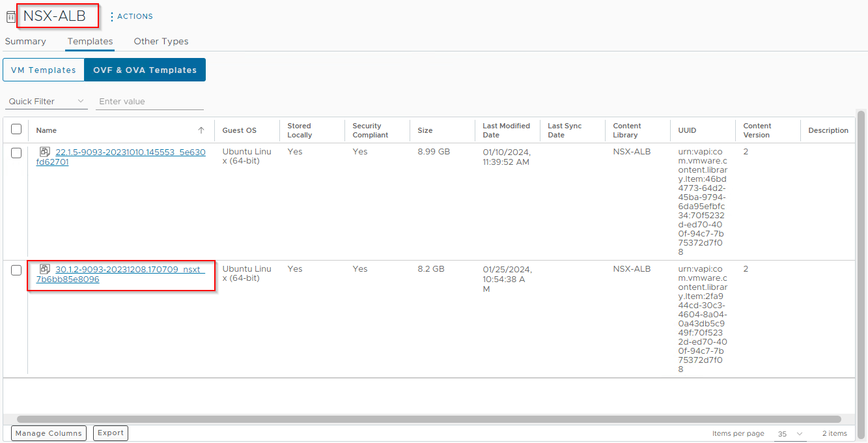Screen dimensions: 868x443
Task: Open the 30.1.2-9093-20231208 nsxt template link
Action: pyautogui.click(x=121, y=274)
